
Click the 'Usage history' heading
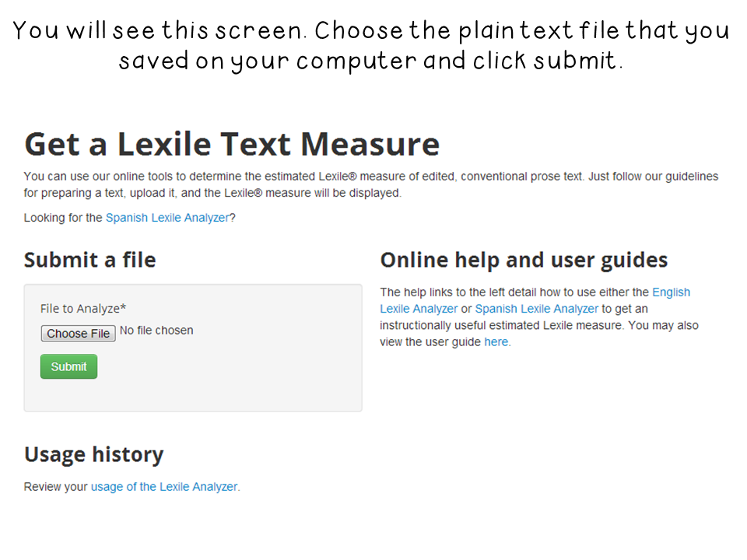pos(93,454)
